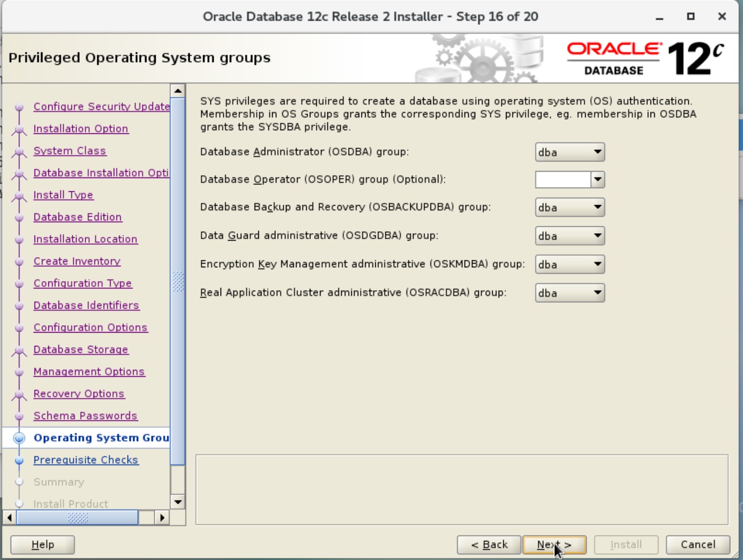Go to Create Inventory step
743x560 pixels.
[x=77, y=261]
